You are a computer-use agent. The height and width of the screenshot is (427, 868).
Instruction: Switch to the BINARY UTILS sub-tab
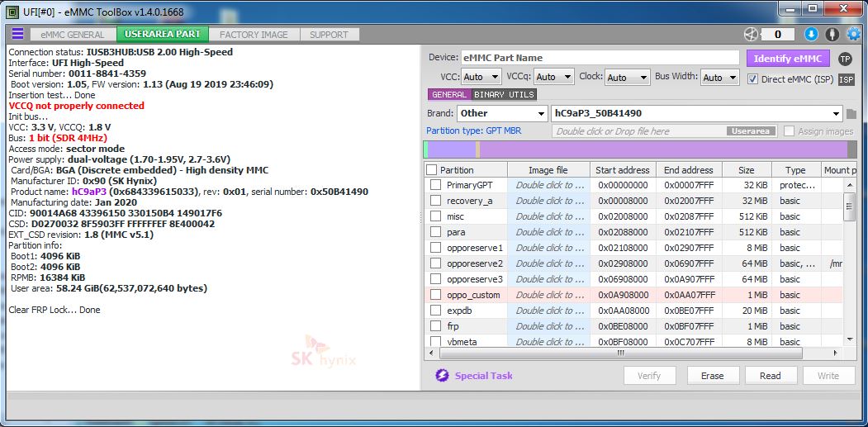click(x=505, y=94)
